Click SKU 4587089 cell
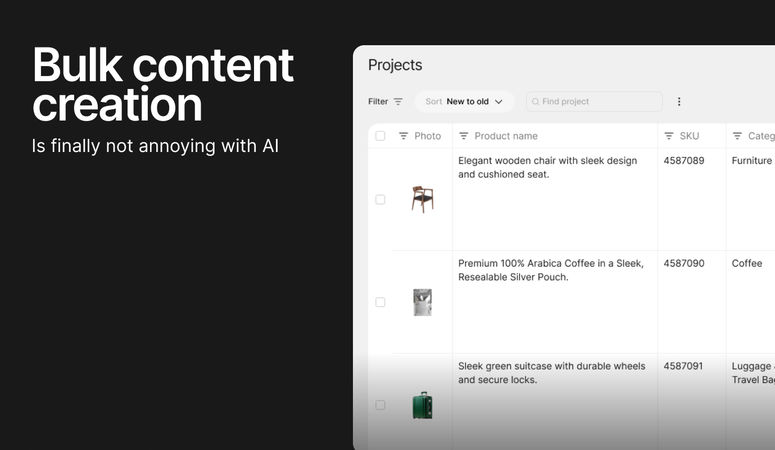Viewport: 775px width, 450px height. pyautogui.click(x=684, y=161)
